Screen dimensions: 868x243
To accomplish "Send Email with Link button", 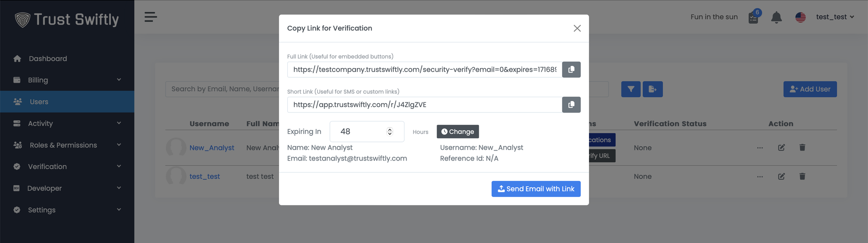I will [536, 189].
